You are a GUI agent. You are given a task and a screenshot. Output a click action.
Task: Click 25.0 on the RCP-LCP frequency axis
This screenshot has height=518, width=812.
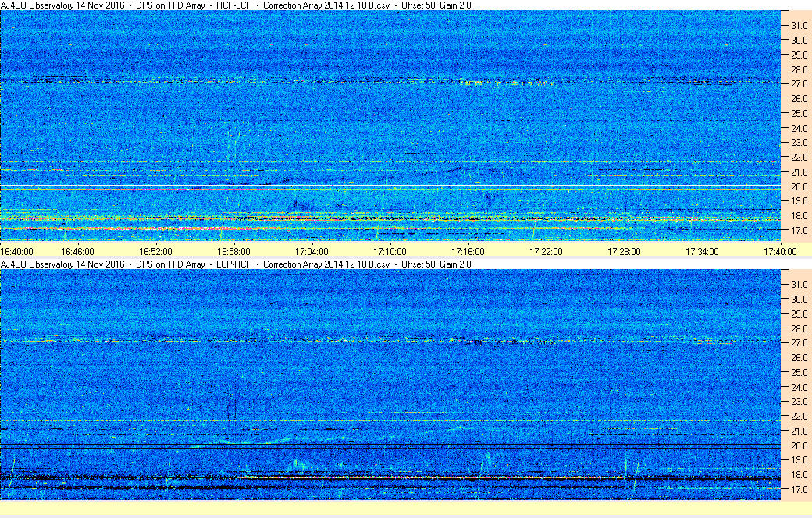[799, 113]
